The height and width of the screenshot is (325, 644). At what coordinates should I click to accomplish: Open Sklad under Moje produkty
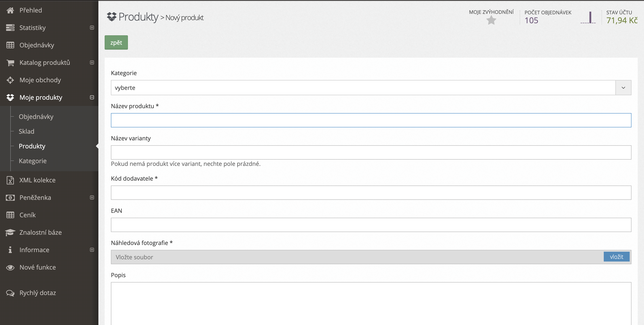tap(27, 131)
